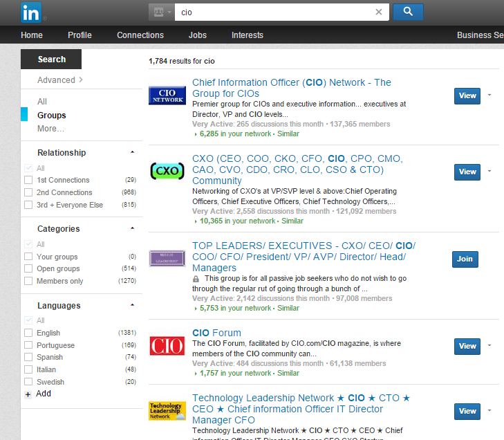Open CXO Community group title link

(x=297, y=169)
